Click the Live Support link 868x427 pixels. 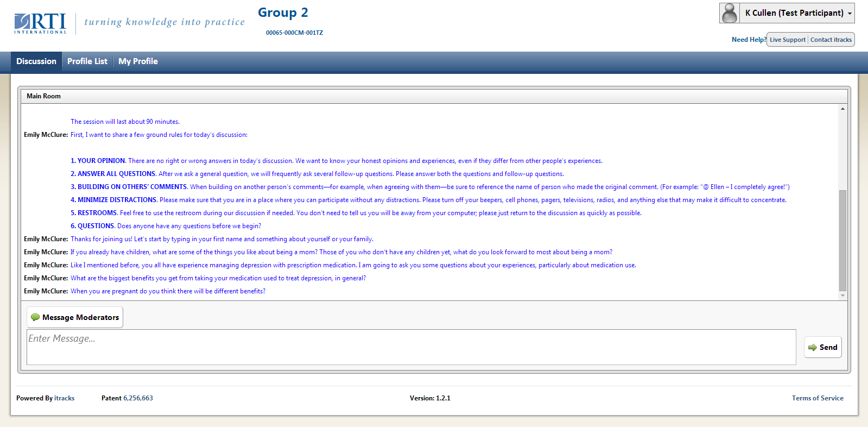tap(787, 40)
